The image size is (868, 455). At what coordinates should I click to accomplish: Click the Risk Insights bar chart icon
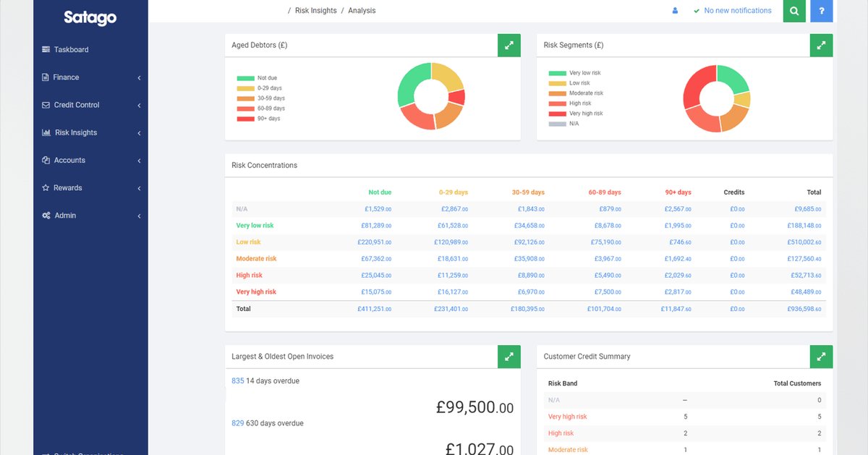[45, 132]
